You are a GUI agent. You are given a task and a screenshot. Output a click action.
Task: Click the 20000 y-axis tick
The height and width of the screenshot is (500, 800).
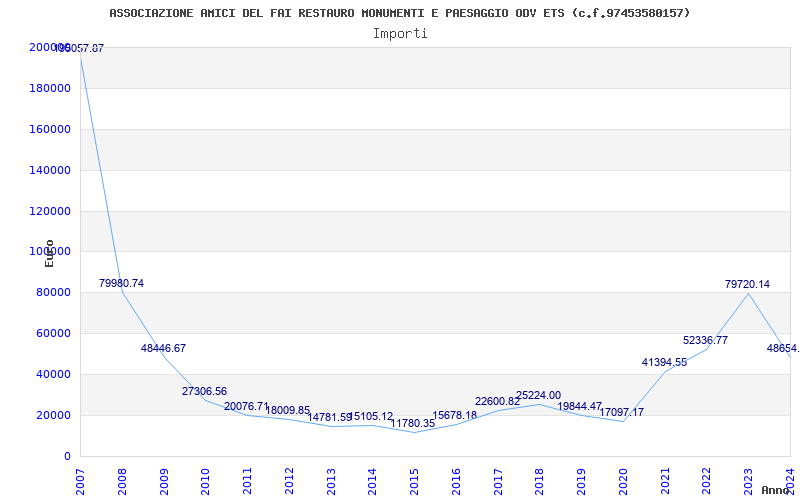tap(53, 415)
